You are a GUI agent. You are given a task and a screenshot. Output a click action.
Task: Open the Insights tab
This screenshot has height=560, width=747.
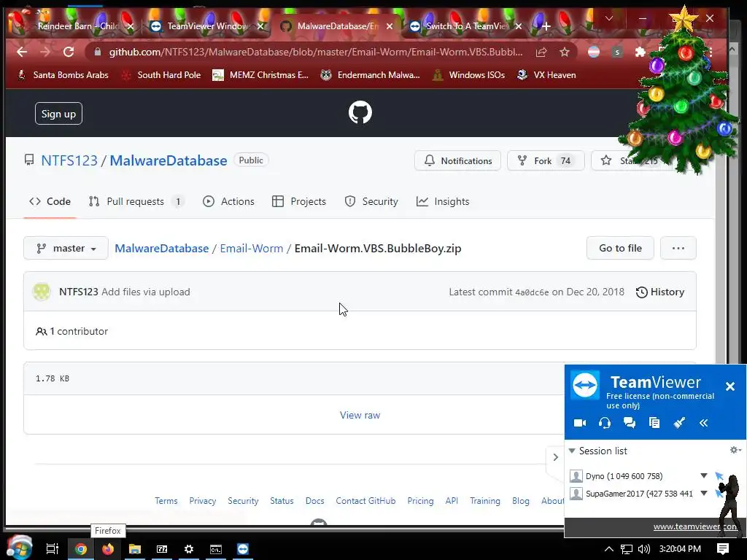443,201
